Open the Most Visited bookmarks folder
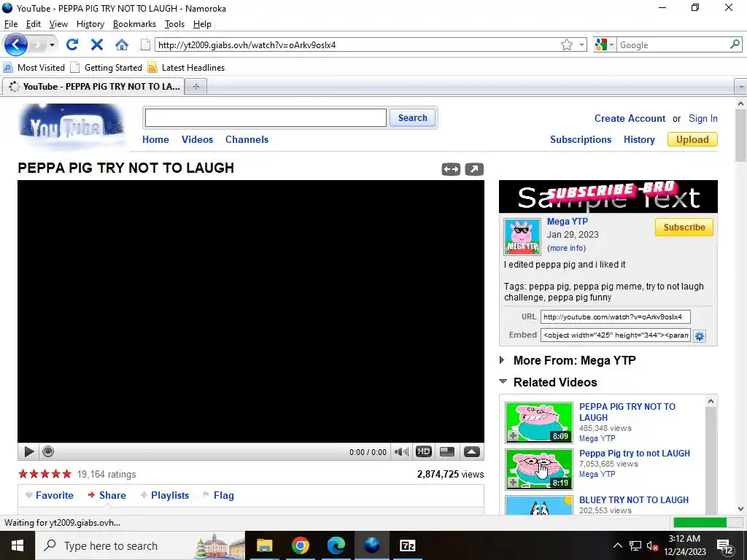 pos(34,68)
